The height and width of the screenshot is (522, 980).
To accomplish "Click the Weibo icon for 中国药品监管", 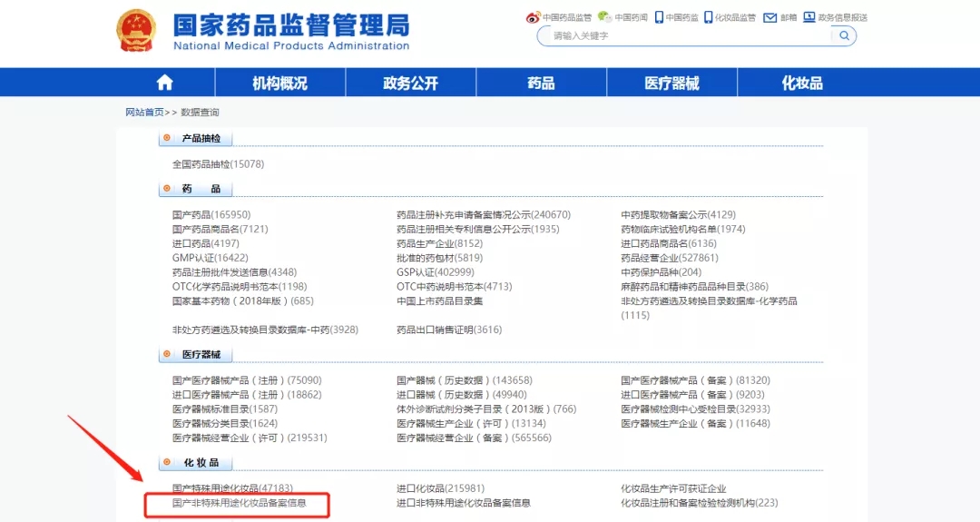I will (x=533, y=17).
